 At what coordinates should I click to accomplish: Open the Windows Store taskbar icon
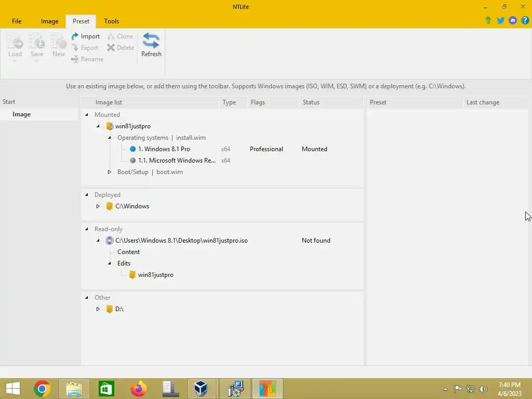(106, 389)
